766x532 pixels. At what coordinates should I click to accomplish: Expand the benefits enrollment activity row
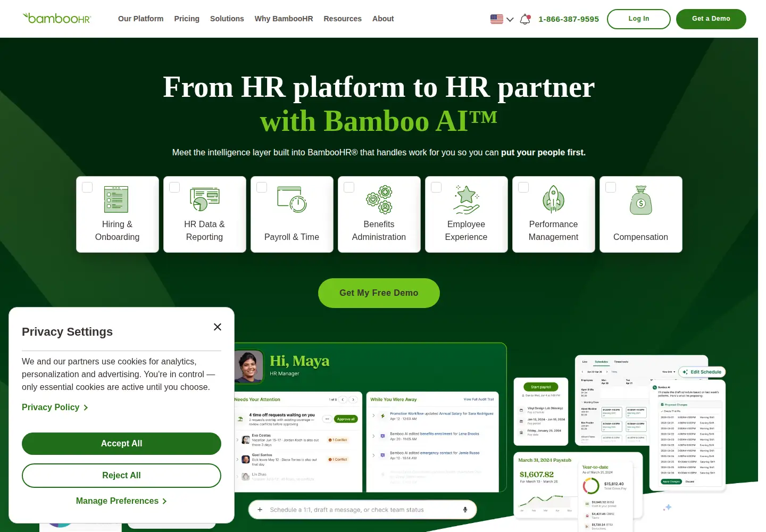click(x=373, y=436)
